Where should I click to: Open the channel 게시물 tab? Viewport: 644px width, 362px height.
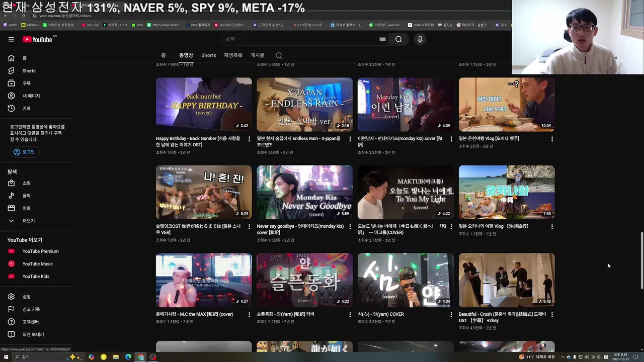tap(258, 55)
